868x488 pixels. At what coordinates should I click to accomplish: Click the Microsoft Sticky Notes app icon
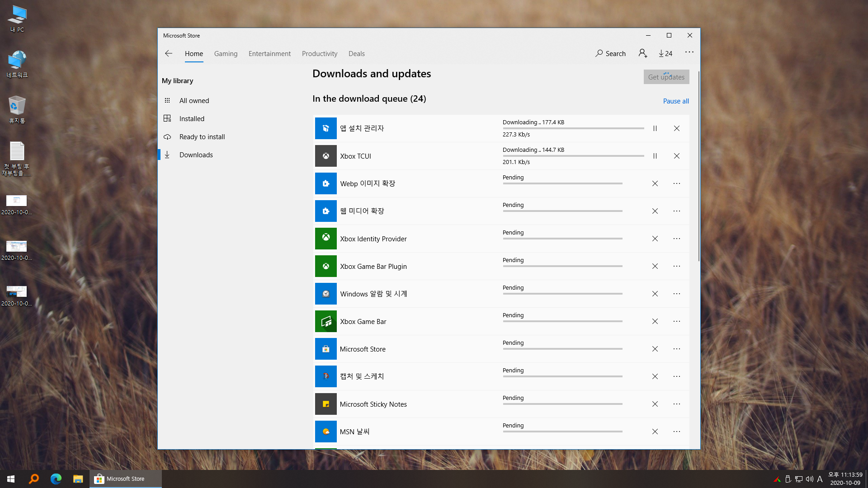coord(325,404)
